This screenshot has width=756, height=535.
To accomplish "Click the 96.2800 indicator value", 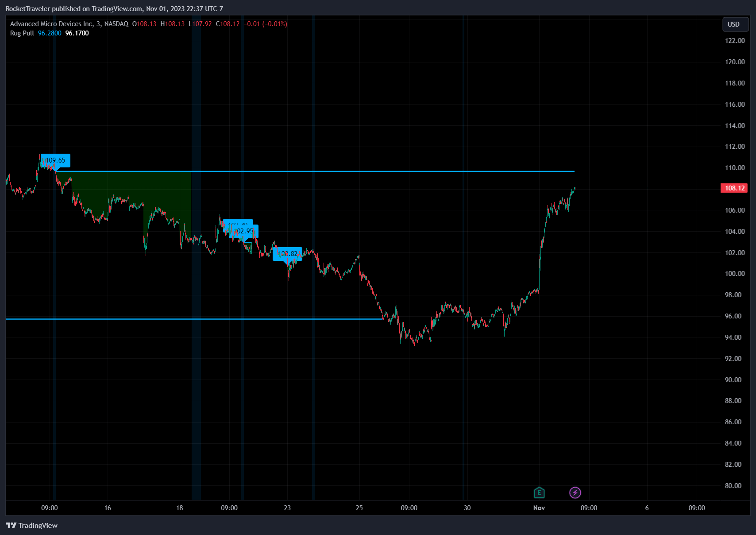I will pyautogui.click(x=50, y=33).
